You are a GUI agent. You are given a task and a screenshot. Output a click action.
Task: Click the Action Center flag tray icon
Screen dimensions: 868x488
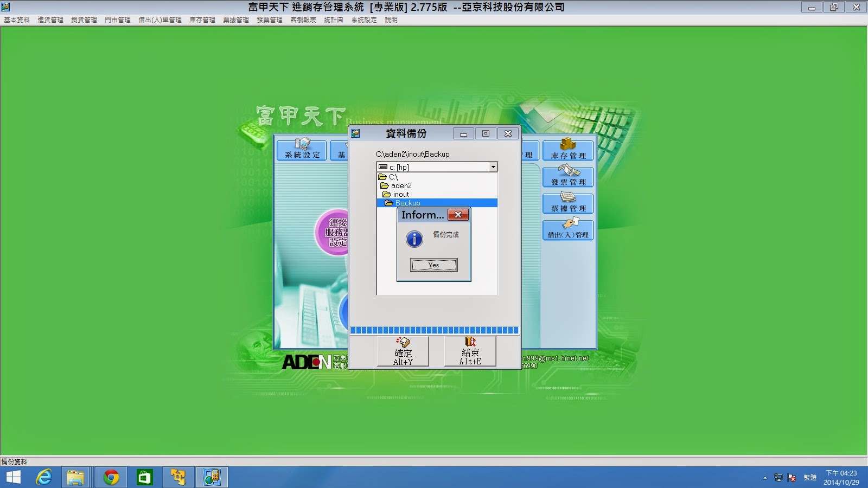click(792, 478)
